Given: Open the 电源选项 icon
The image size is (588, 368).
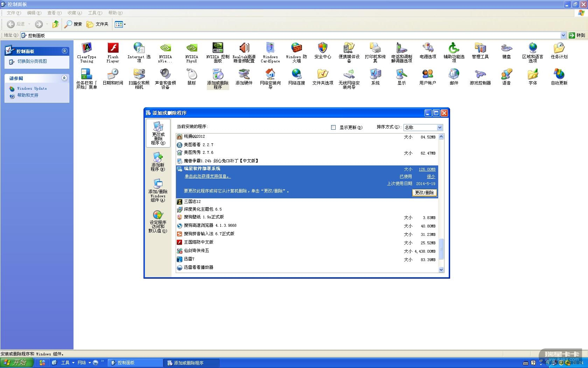Looking at the screenshot, I should pyautogui.click(x=428, y=50).
